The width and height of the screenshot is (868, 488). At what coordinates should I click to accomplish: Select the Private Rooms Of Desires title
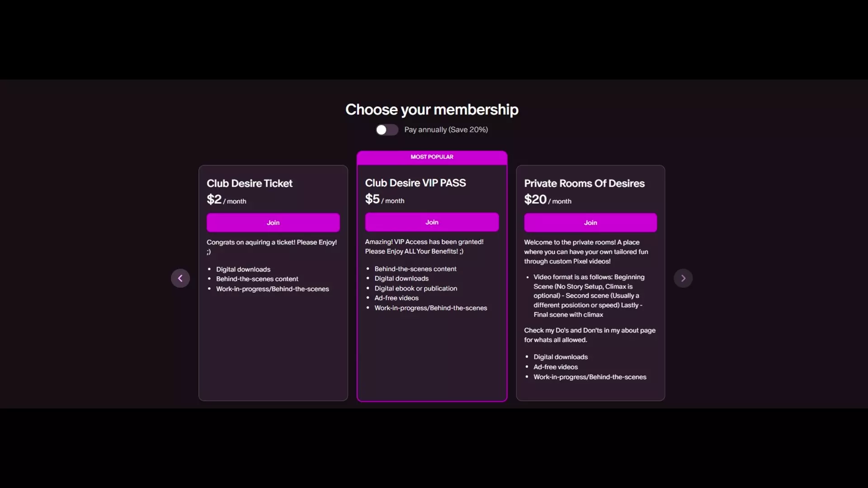click(584, 183)
